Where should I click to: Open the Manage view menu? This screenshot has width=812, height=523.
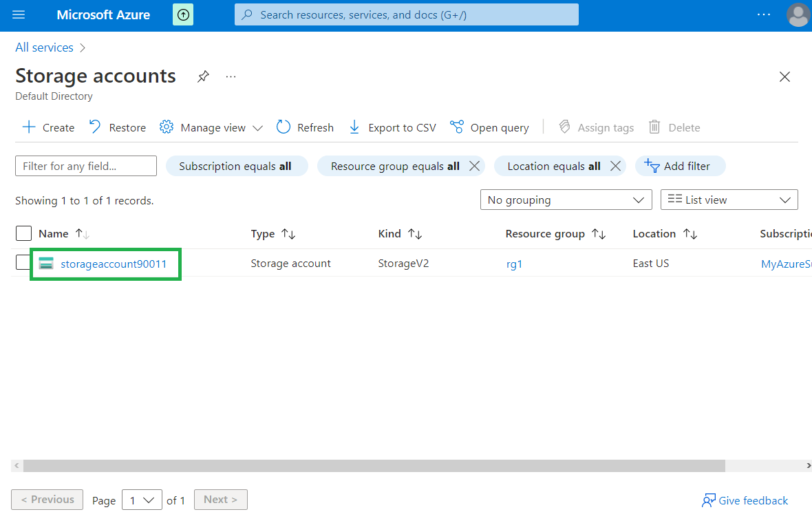211,127
